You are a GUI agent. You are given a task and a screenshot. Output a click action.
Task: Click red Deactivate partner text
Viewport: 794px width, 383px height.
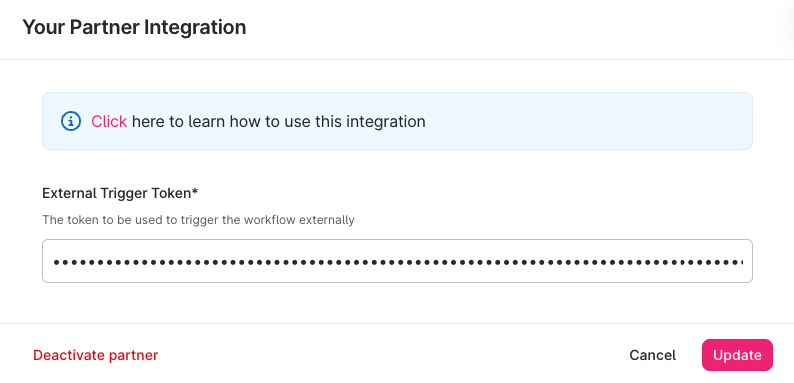tap(96, 355)
